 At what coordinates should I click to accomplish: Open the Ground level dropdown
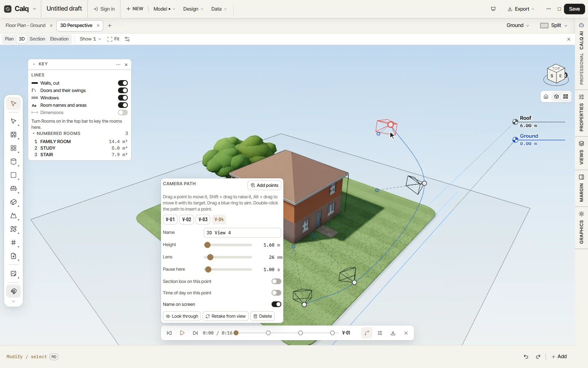518,25
